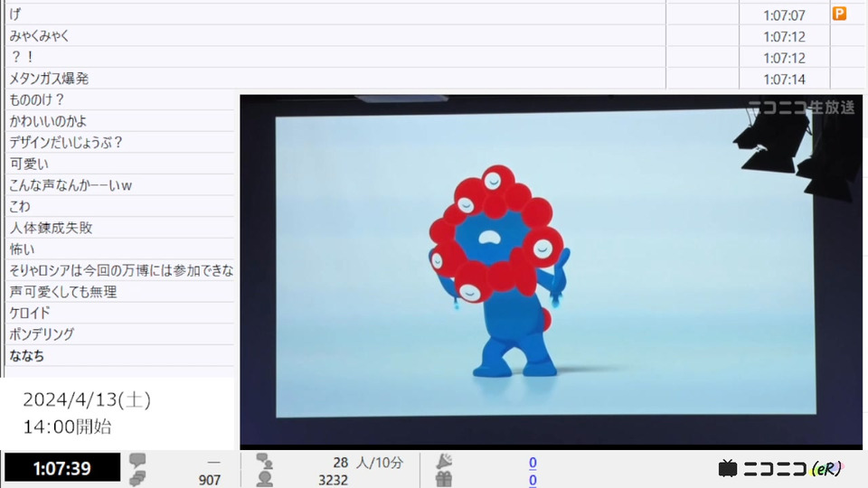Click the total visitors person icon
The height and width of the screenshot is (488, 868).
pyautogui.click(x=264, y=479)
